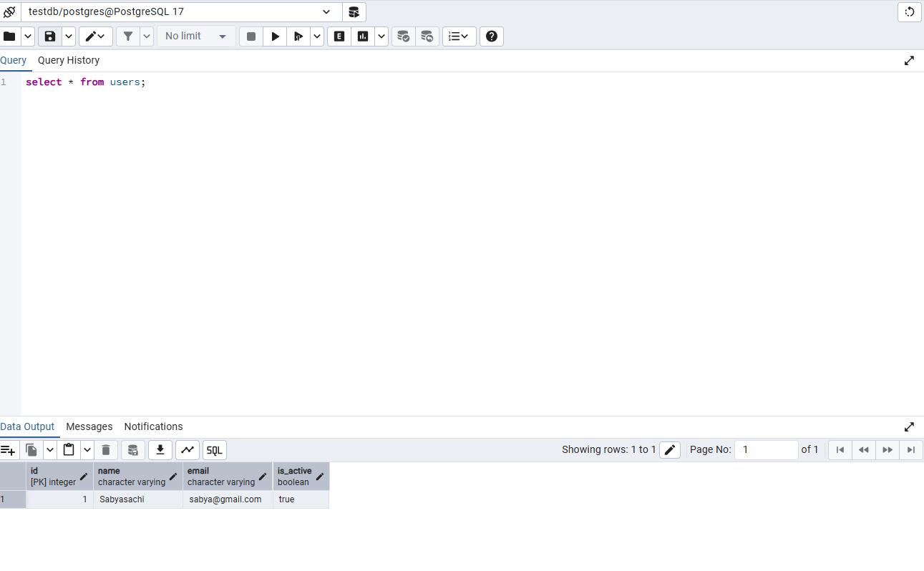
Task: Open the Messages tab
Action: [x=89, y=427]
